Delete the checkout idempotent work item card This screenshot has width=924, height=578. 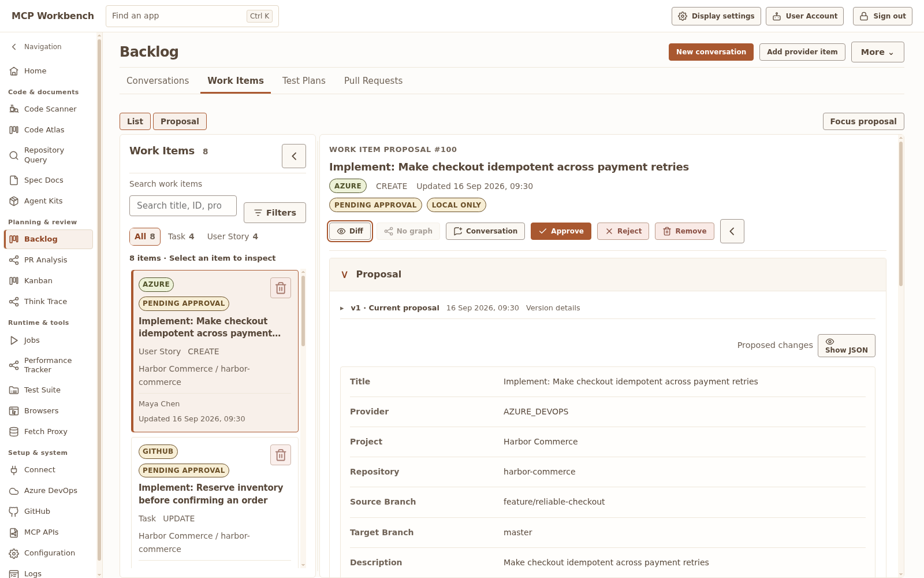tap(281, 288)
